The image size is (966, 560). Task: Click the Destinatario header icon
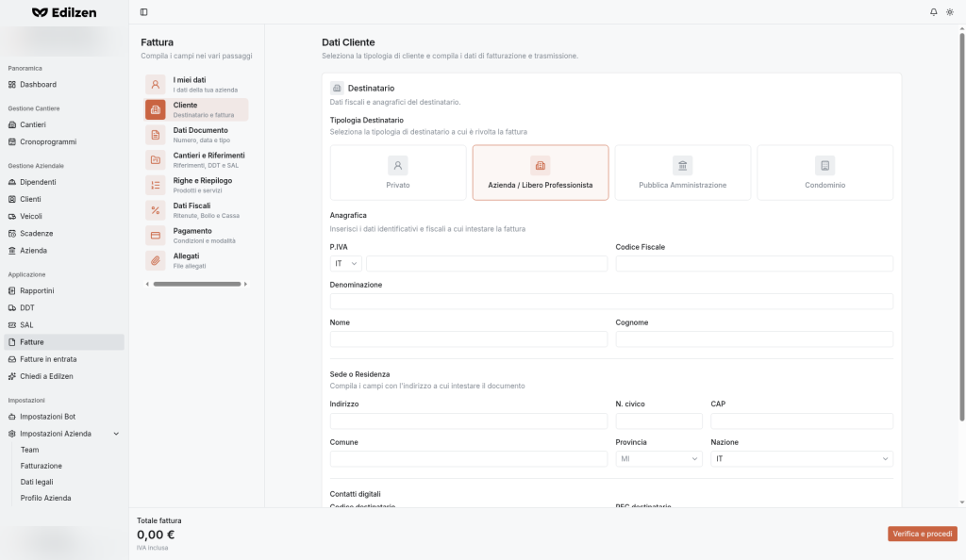pos(337,88)
